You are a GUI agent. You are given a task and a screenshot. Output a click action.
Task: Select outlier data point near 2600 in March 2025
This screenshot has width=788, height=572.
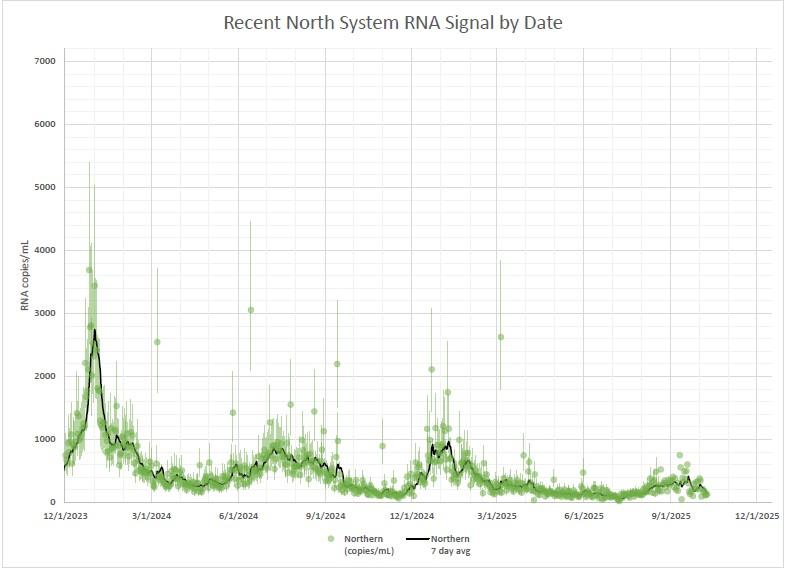(x=500, y=337)
